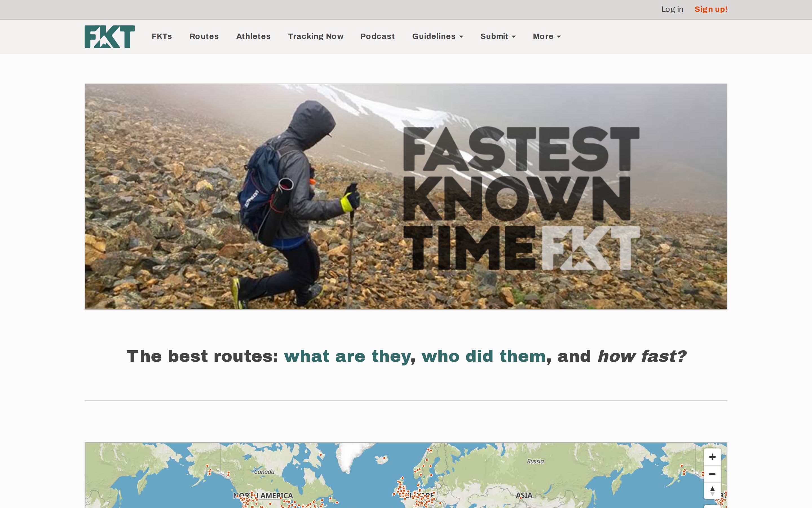This screenshot has width=812, height=508.
Task: Click the Russia label on the map
Action: [535, 461]
